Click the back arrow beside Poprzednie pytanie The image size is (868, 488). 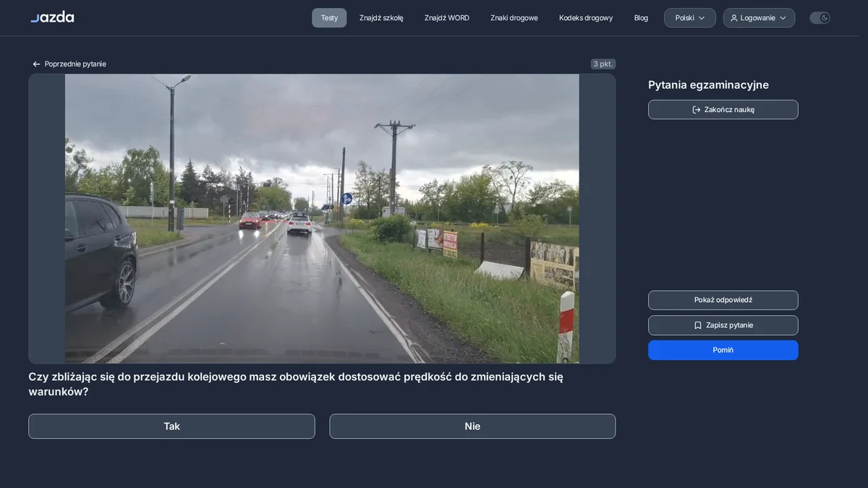click(36, 64)
